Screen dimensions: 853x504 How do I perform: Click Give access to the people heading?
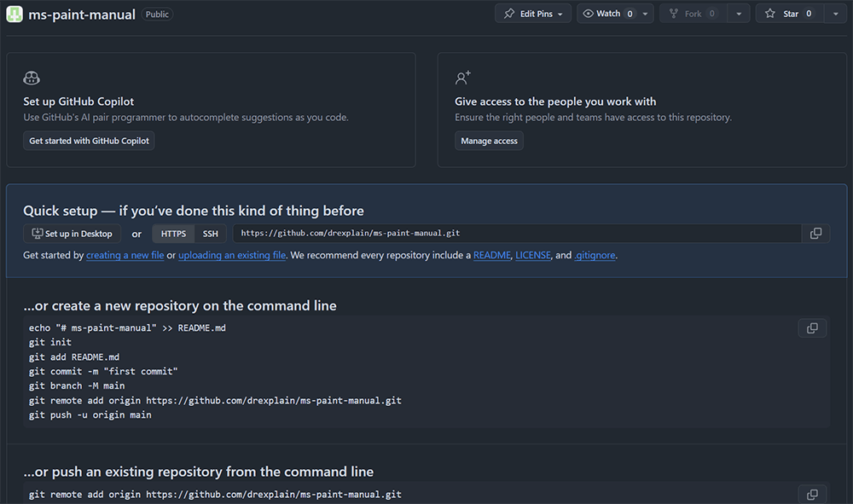pos(555,101)
